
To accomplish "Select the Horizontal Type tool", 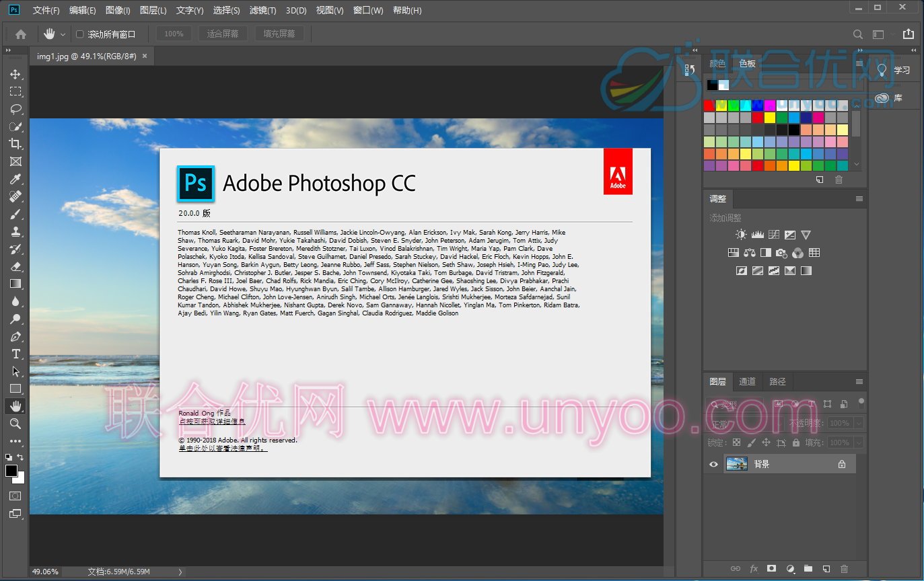I will point(15,354).
